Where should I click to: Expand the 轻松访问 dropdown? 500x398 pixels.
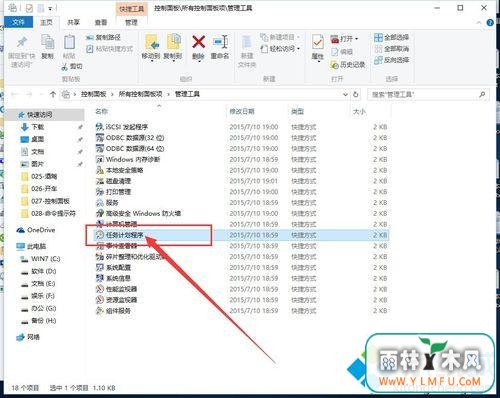pos(298,49)
